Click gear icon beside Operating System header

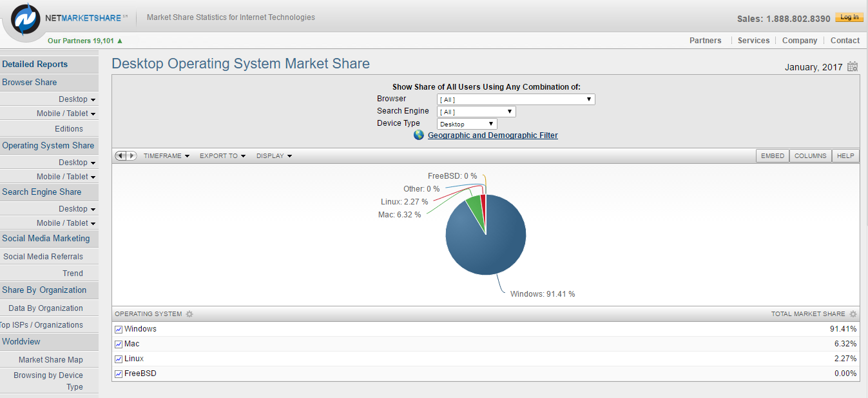(189, 314)
